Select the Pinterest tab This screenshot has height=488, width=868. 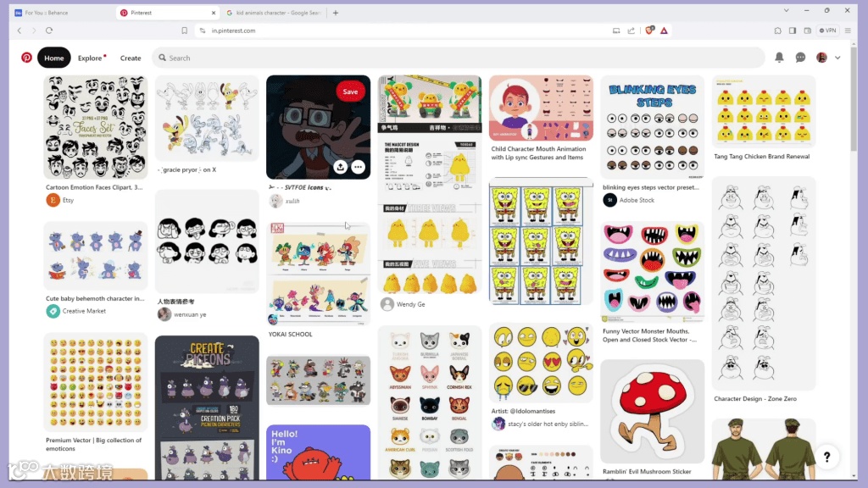tap(168, 12)
